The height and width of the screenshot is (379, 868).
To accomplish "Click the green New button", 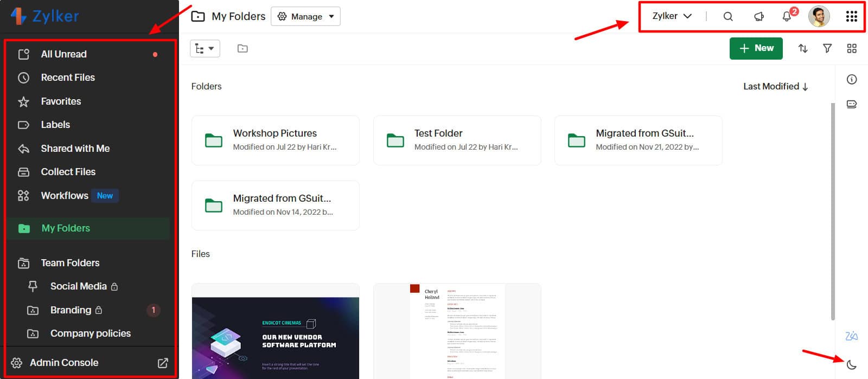I will tap(756, 48).
